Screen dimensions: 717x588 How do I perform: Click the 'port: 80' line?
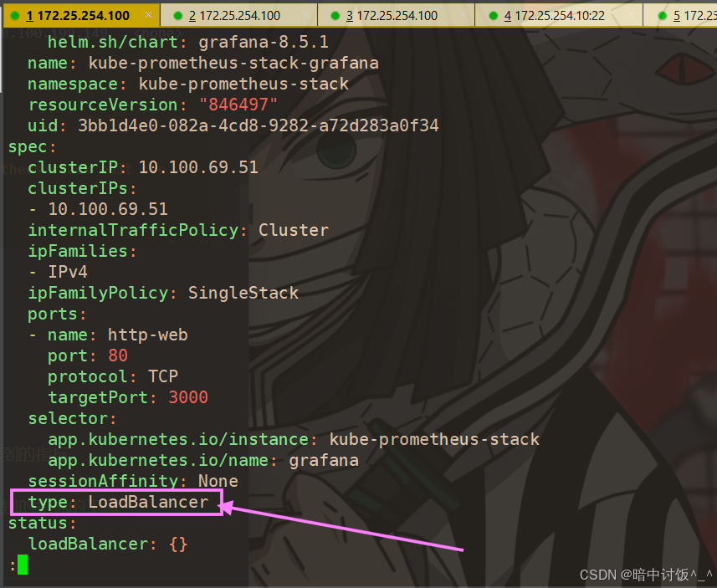(x=88, y=355)
